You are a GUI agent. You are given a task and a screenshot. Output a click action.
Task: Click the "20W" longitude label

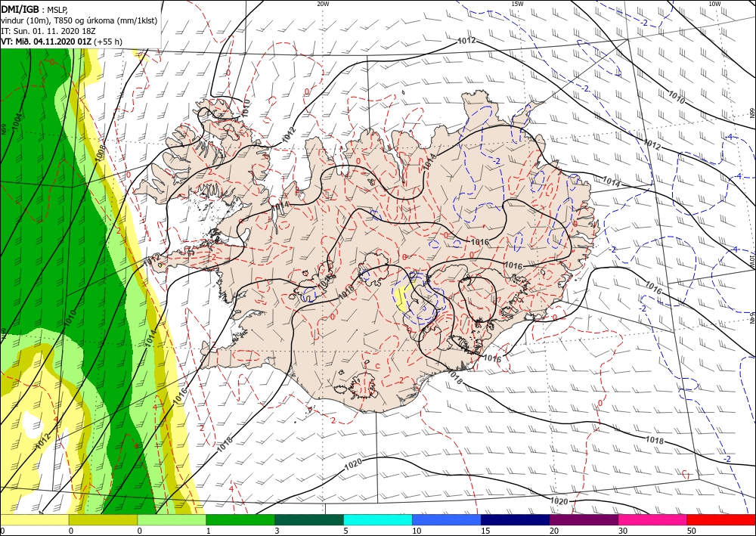click(323, 4)
